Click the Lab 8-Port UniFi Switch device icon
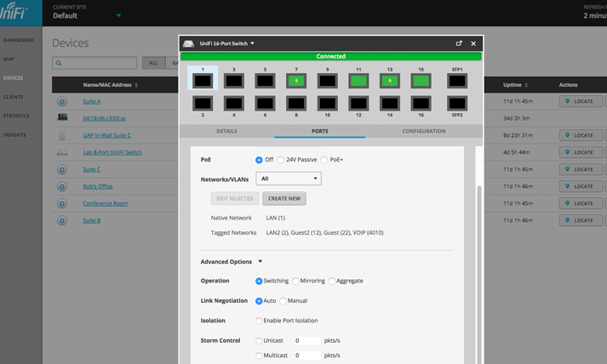This screenshot has width=607, height=364. [x=62, y=152]
